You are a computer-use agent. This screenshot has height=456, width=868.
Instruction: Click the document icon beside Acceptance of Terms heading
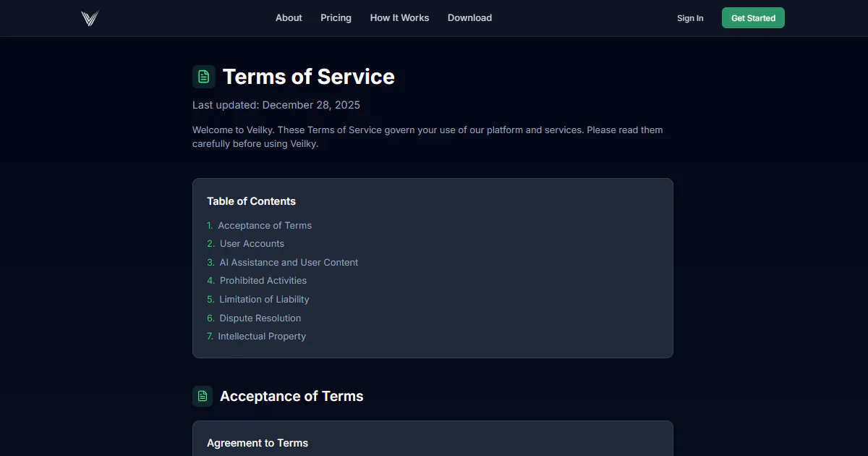pos(203,396)
